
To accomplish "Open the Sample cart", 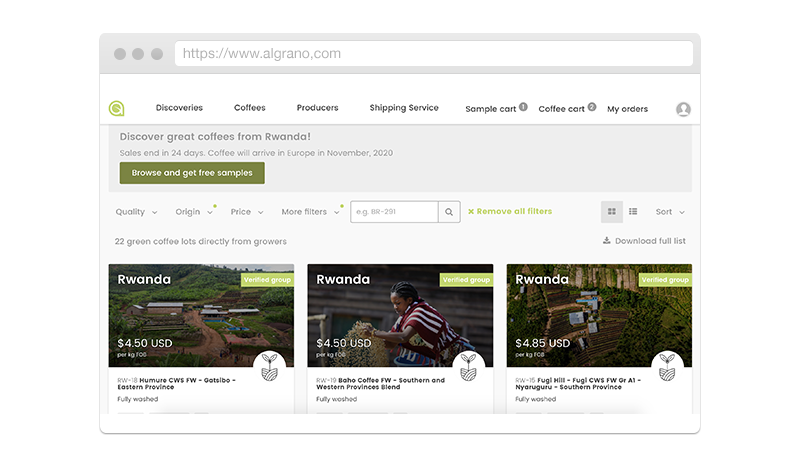I will pyautogui.click(x=490, y=109).
